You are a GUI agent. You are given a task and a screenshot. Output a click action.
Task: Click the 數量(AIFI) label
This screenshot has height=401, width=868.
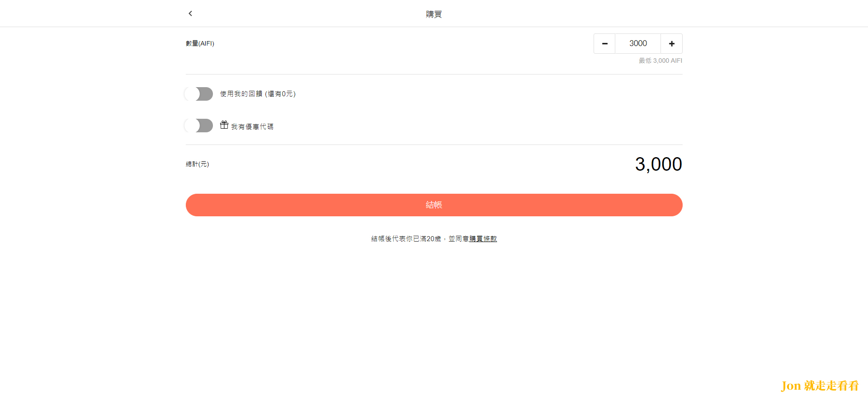(200, 43)
